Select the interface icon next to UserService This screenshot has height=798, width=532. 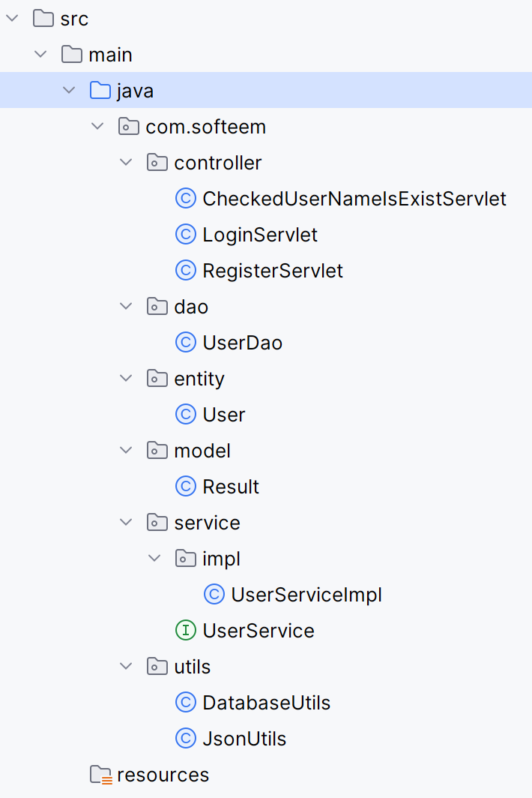[x=185, y=630]
